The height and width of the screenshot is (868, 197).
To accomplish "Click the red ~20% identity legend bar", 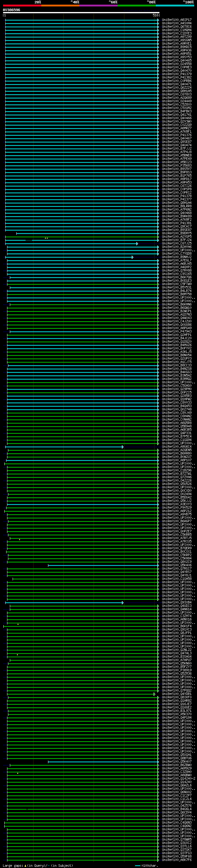I will [x=22, y=6].
